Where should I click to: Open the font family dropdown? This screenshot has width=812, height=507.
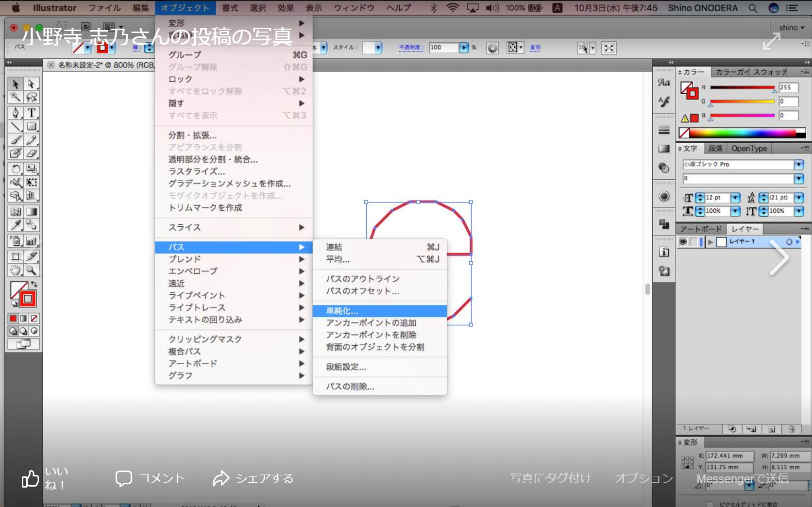click(799, 165)
